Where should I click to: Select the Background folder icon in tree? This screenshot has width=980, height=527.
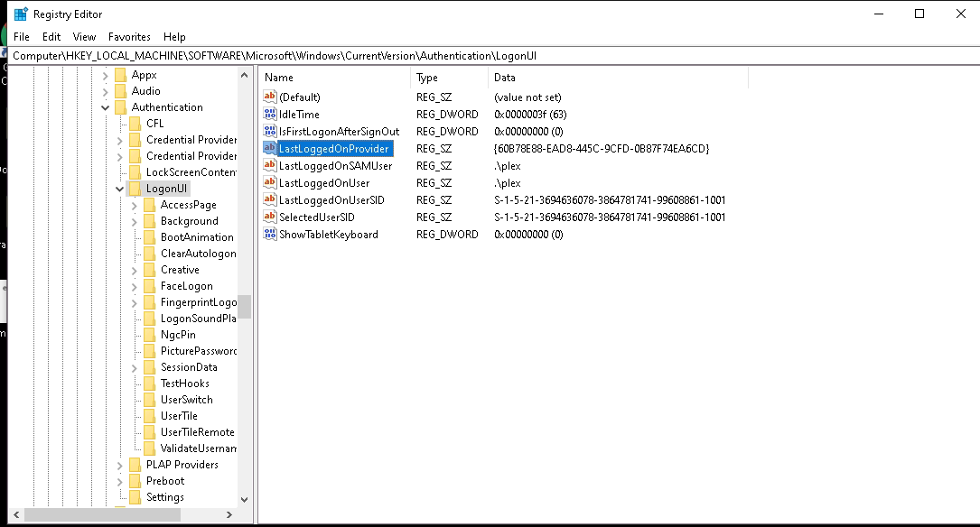tap(150, 221)
